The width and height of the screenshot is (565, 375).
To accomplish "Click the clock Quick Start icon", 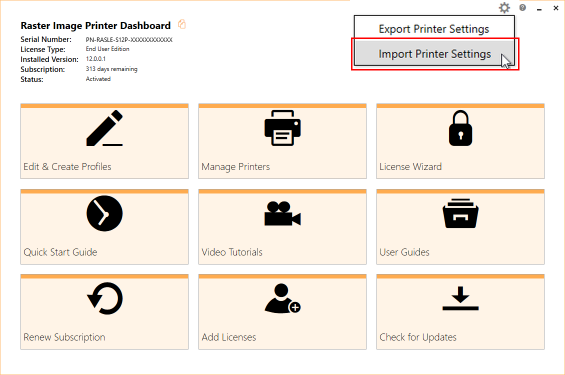I will tap(104, 213).
